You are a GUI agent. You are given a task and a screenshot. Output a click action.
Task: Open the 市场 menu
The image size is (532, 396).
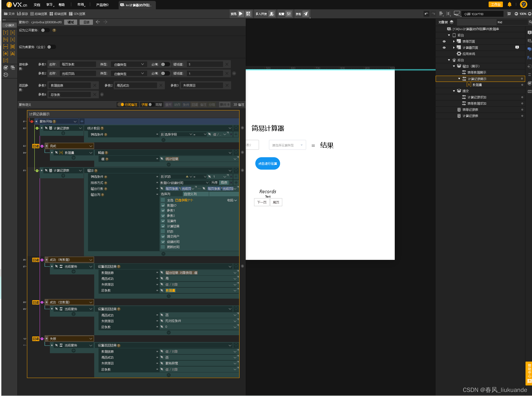81,5
